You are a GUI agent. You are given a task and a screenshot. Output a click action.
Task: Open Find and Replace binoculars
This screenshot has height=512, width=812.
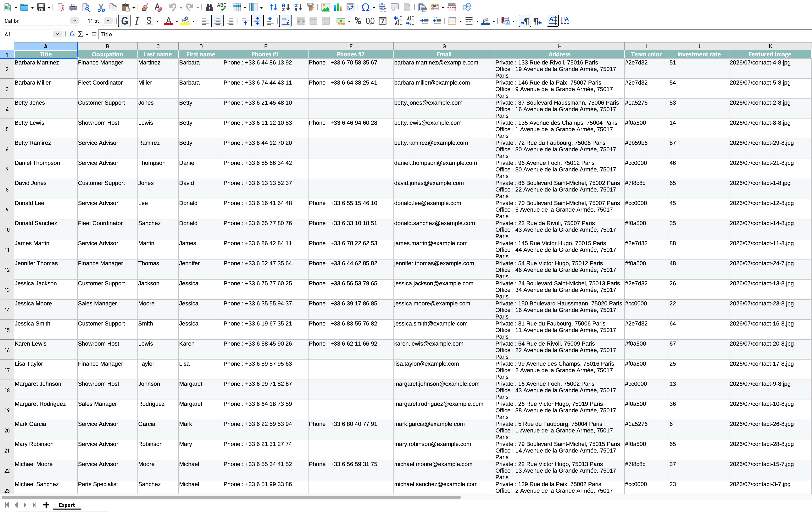click(209, 7)
